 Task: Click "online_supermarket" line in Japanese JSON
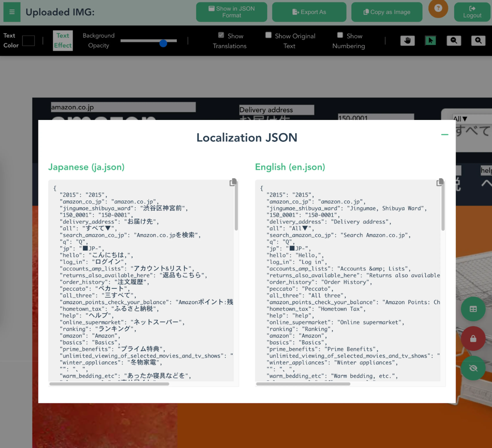(x=122, y=322)
